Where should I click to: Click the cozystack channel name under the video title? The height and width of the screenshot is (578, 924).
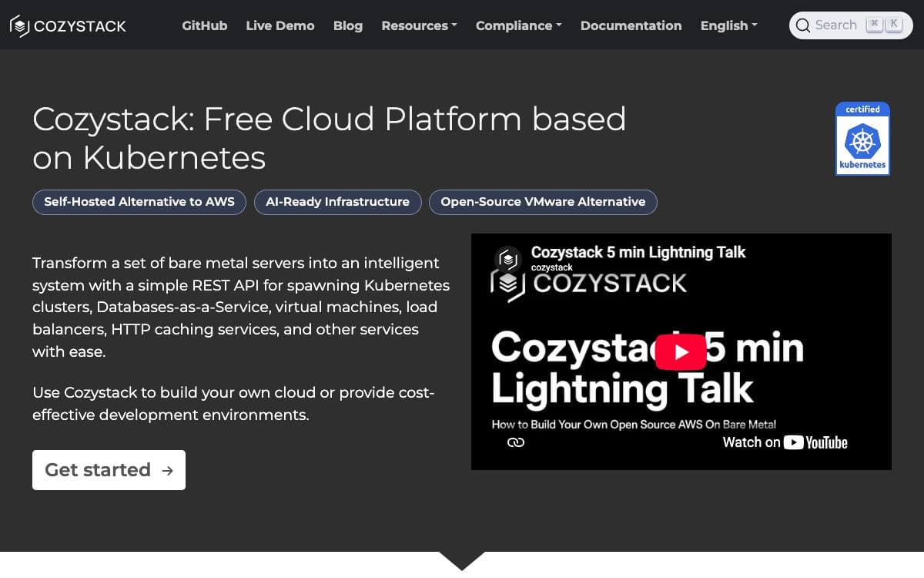click(x=552, y=267)
